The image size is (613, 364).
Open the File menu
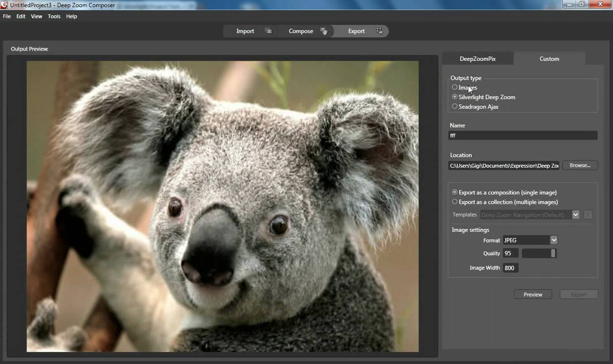pyautogui.click(x=7, y=16)
